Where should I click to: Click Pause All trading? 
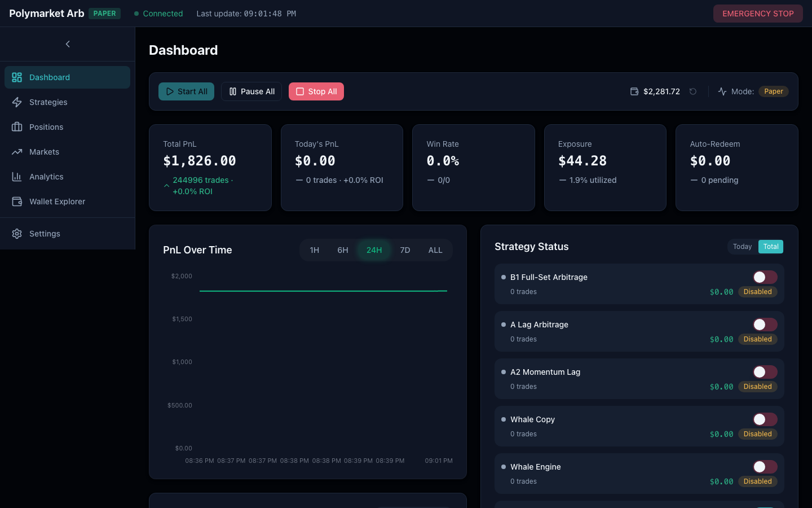point(251,91)
